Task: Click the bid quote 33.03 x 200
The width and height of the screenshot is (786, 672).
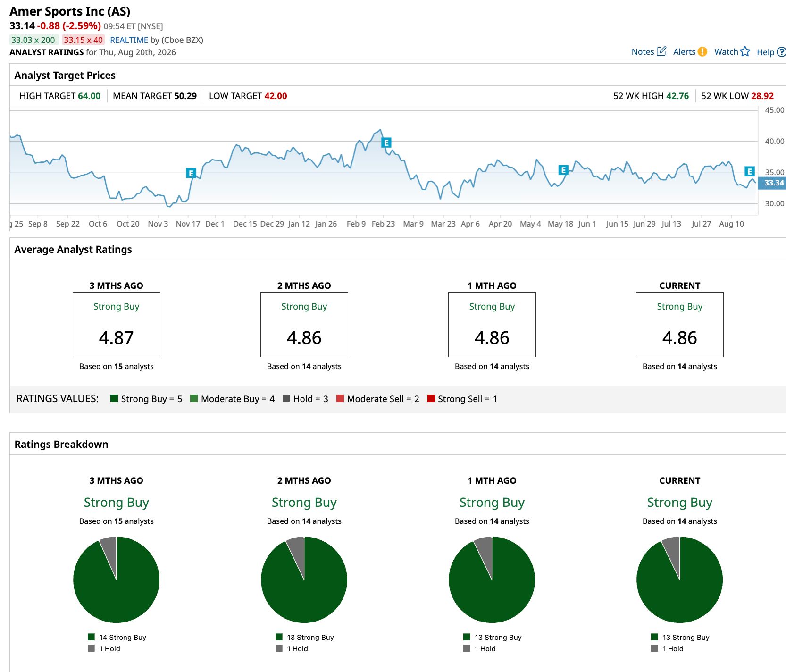Action: point(33,40)
